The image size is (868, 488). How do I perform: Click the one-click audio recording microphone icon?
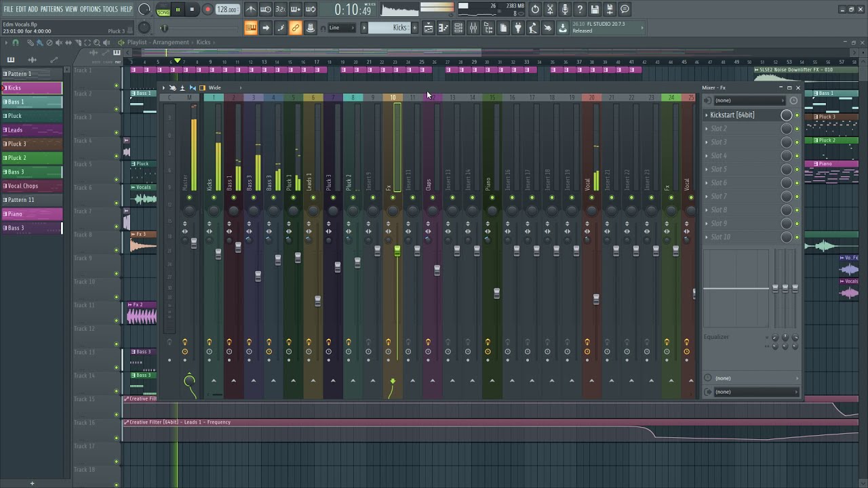click(x=565, y=9)
